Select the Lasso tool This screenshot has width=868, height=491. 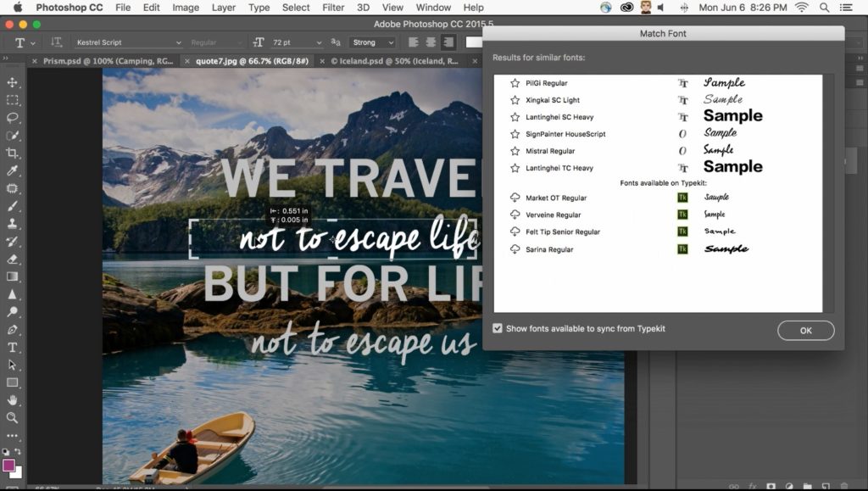click(x=12, y=118)
